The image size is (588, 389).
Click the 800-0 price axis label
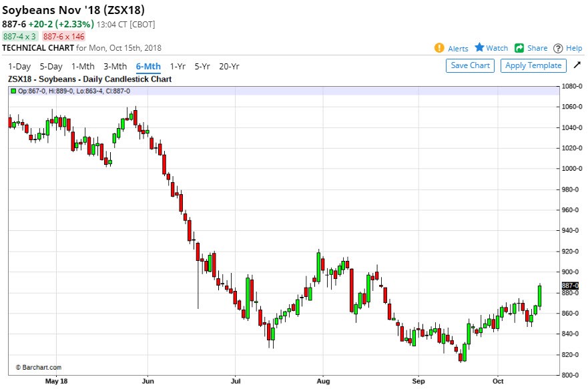(x=572, y=375)
